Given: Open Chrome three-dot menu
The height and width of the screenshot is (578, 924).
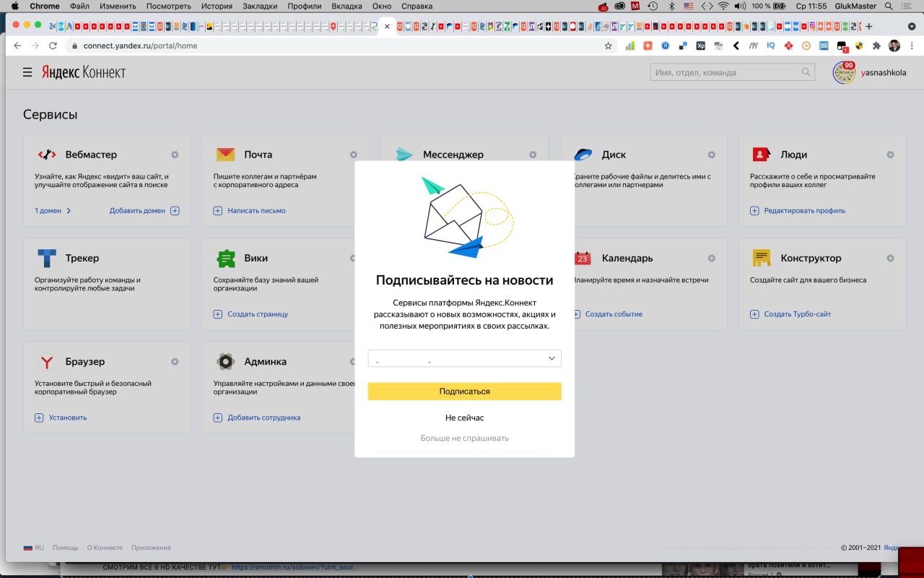Looking at the screenshot, I should [911, 46].
